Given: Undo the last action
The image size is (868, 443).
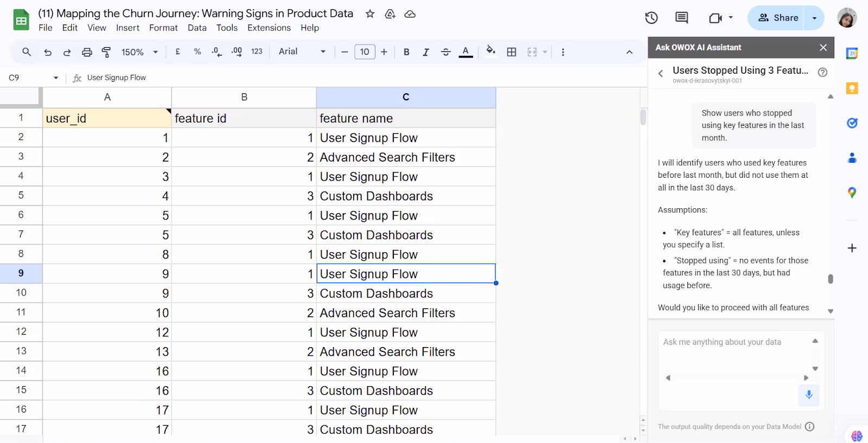Looking at the screenshot, I should [x=48, y=52].
